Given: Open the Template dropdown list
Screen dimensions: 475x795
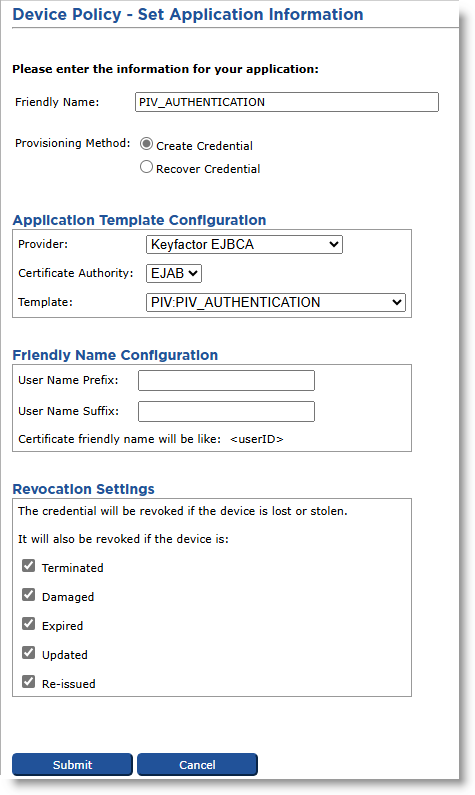Looking at the screenshot, I should 276,302.
